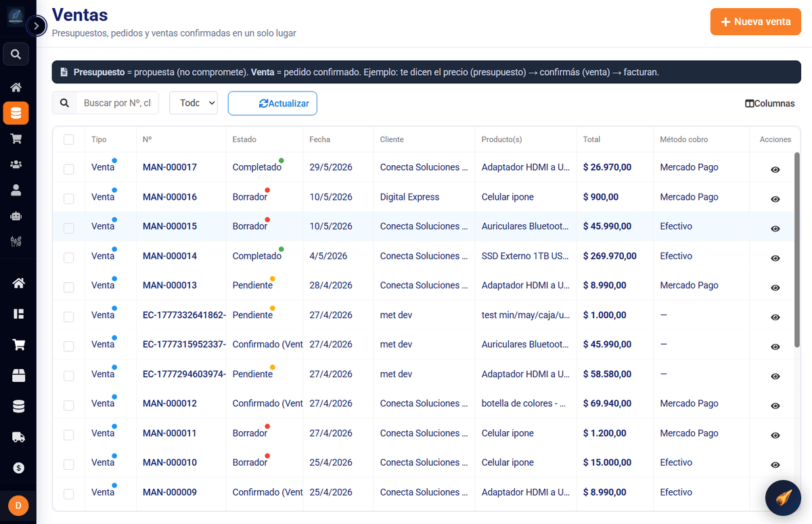This screenshot has width=812, height=524.
Task: Click the Digital Express client cell
Action: [x=409, y=197]
